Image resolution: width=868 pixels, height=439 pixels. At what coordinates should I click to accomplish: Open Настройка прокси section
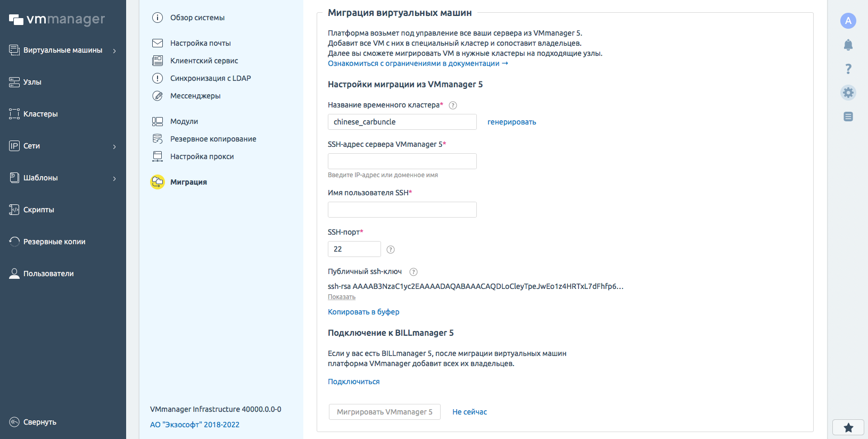(x=202, y=156)
